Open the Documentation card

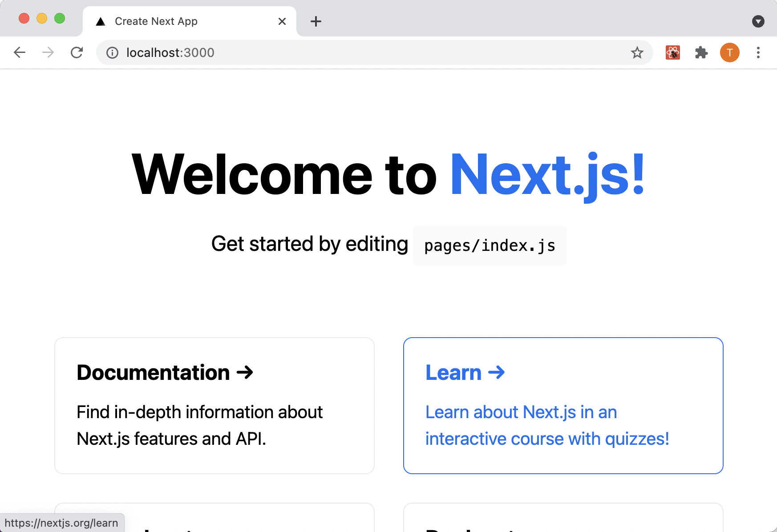pyautogui.click(x=214, y=406)
